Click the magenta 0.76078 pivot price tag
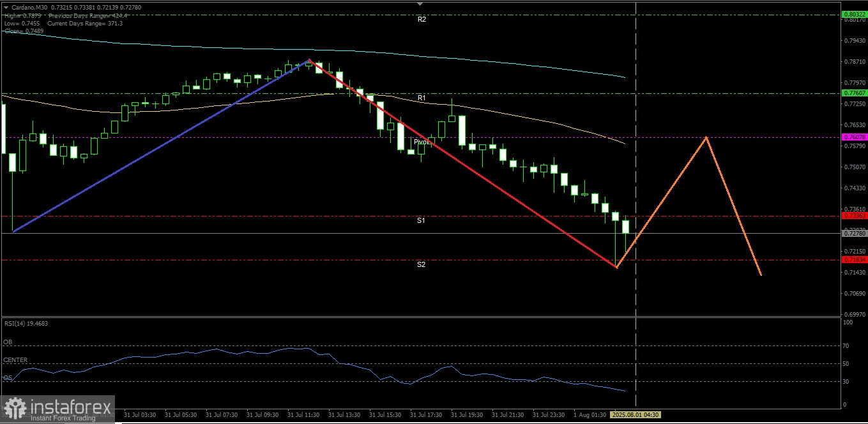This screenshot has height=424, width=868. coord(854,137)
